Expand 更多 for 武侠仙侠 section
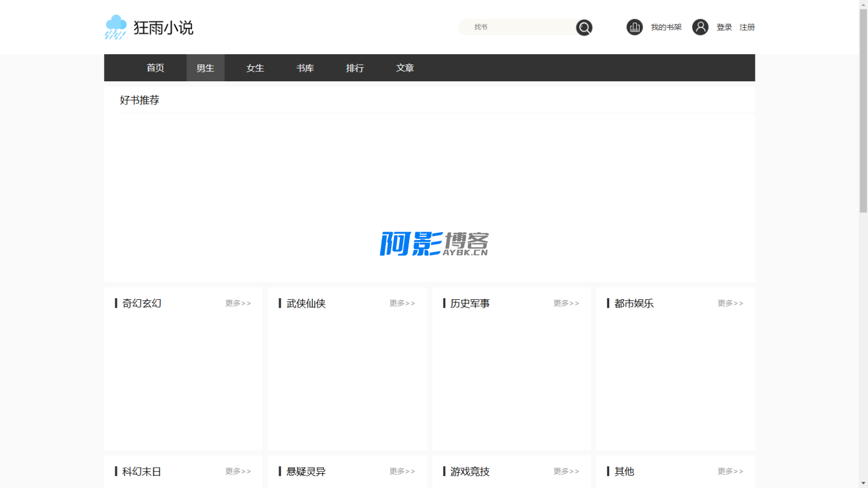868x488 pixels. coord(402,303)
